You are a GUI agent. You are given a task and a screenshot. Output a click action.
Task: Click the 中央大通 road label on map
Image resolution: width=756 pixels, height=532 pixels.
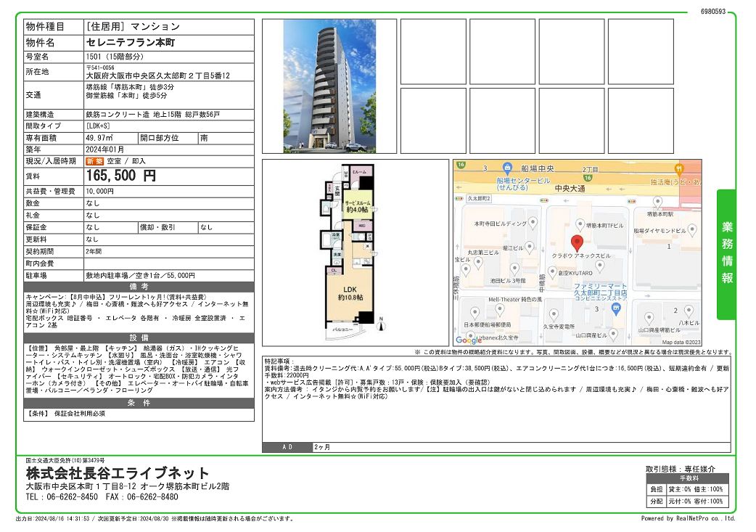pos(570,189)
